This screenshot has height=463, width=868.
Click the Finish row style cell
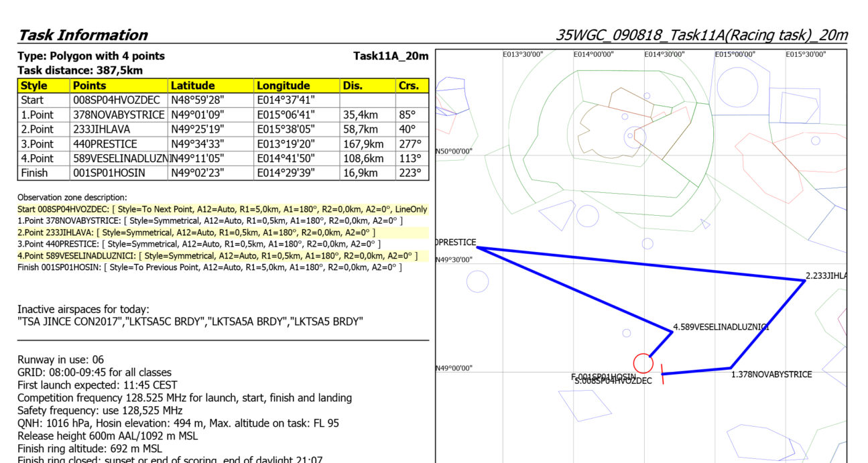34,173
